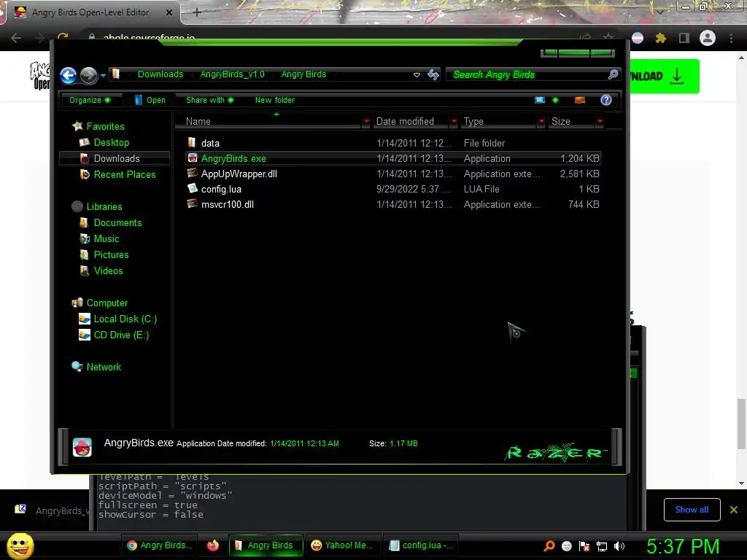The width and height of the screenshot is (747, 560).
Task: Open Explorer help icon
Action: [606, 100]
